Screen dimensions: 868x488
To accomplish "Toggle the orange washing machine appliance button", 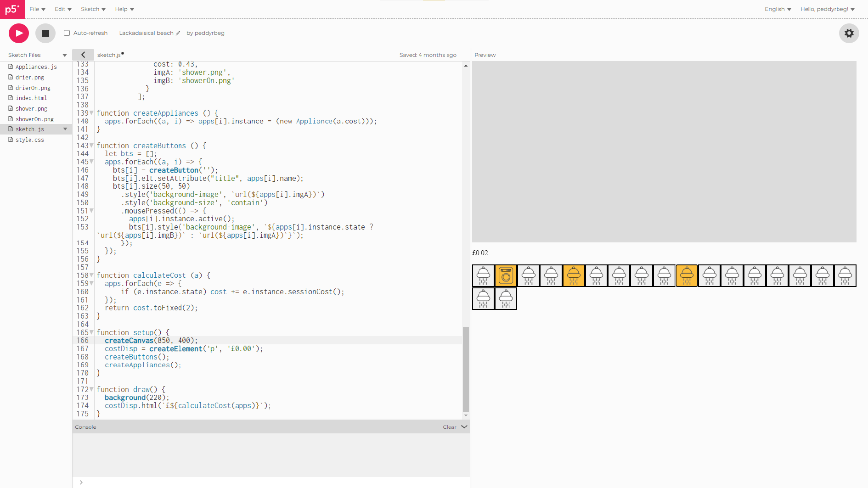I will pyautogui.click(x=506, y=276).
